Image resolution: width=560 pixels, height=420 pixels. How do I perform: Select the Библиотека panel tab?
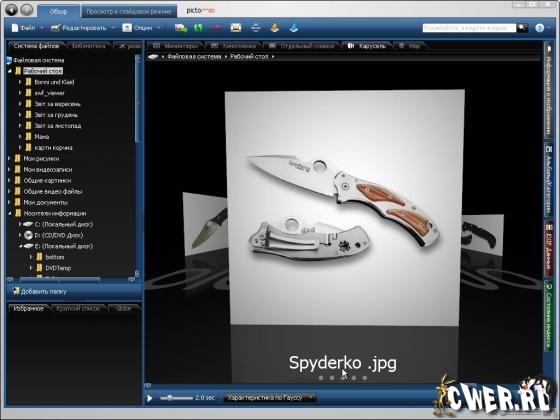pyautogui.click(x=89, y=46)
